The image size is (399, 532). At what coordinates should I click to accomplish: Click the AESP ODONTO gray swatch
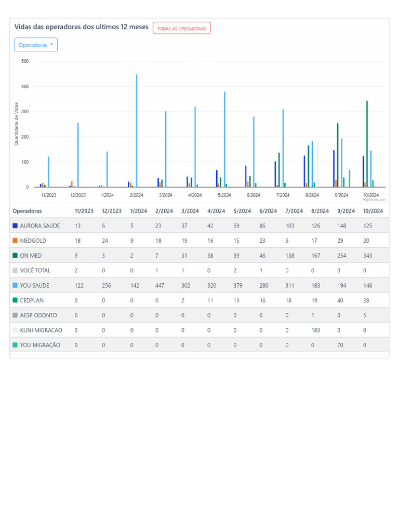(15, 315)
